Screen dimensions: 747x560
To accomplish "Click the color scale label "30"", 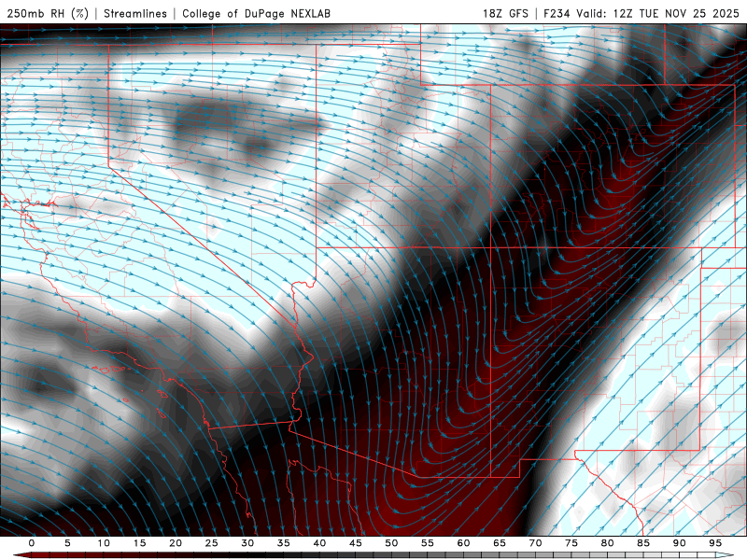I will [247, 543].
